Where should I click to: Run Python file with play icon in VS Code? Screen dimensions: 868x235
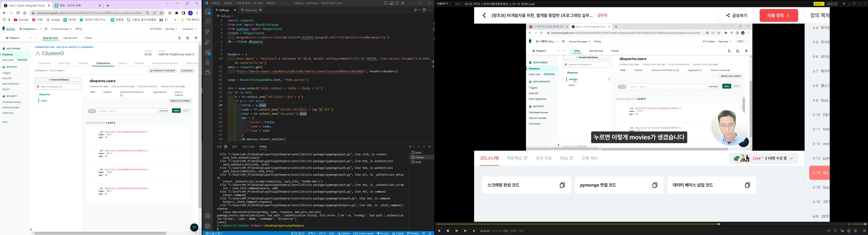[415, 10]
